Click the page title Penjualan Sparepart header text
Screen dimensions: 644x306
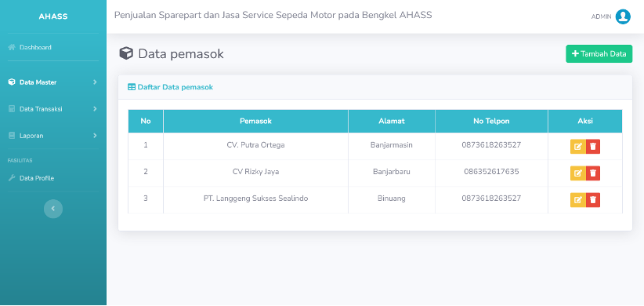click(x=273, y=15)
